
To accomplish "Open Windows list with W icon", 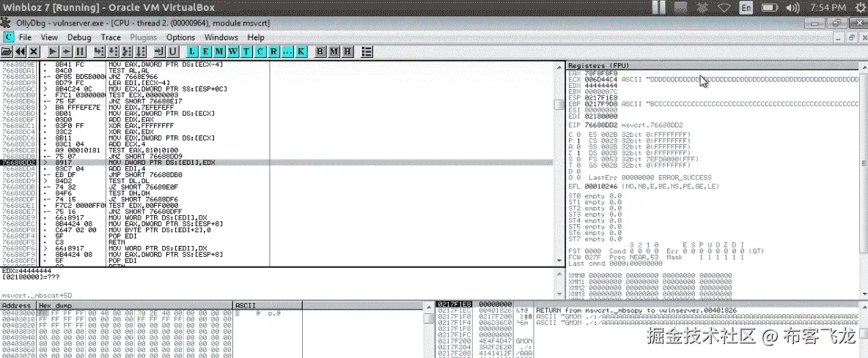I will (232, 51).
